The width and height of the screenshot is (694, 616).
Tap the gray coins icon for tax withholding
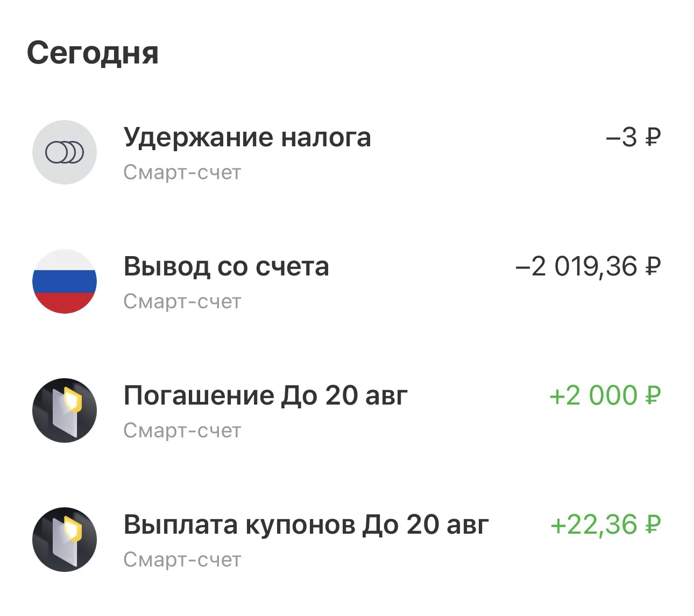click(x=65, y=152)
